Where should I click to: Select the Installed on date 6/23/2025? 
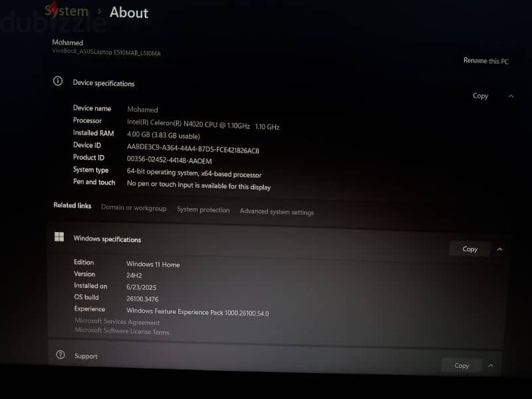[141, 287]
